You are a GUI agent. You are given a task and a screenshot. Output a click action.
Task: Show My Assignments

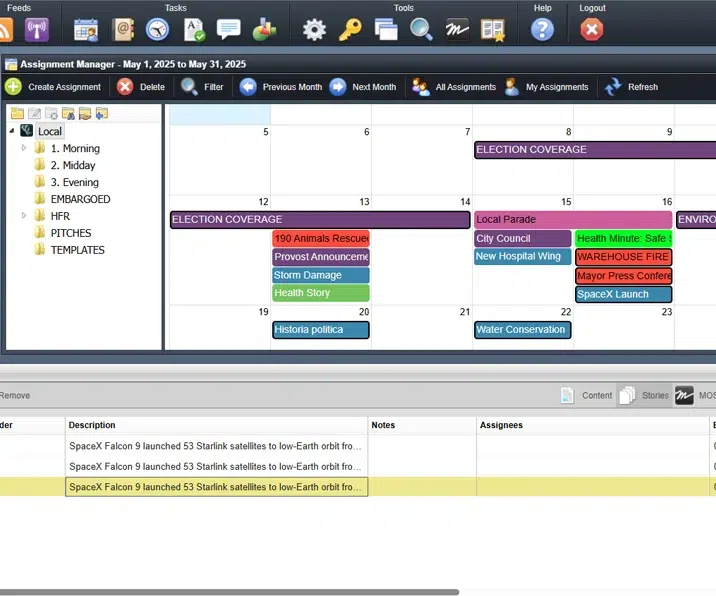tap(547, 87)
